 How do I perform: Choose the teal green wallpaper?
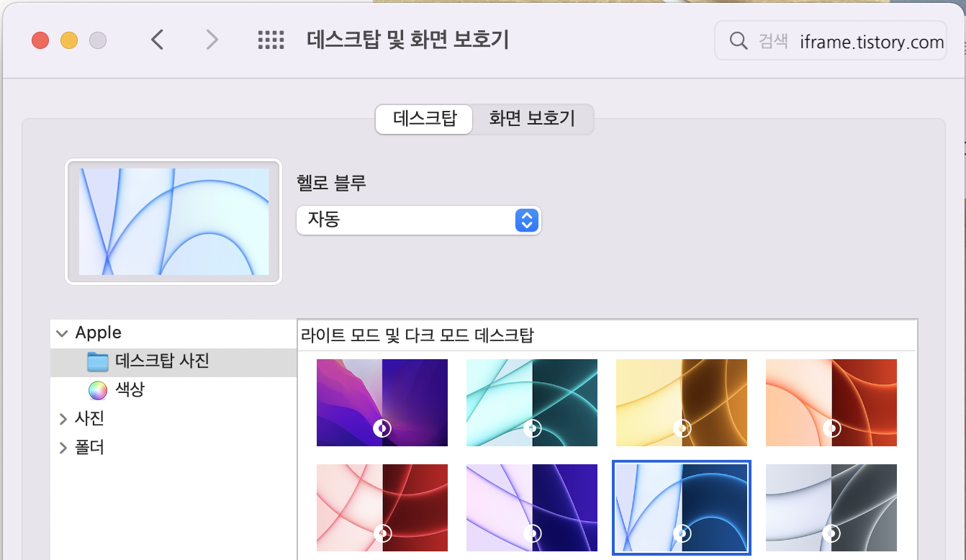click(532, 402)
